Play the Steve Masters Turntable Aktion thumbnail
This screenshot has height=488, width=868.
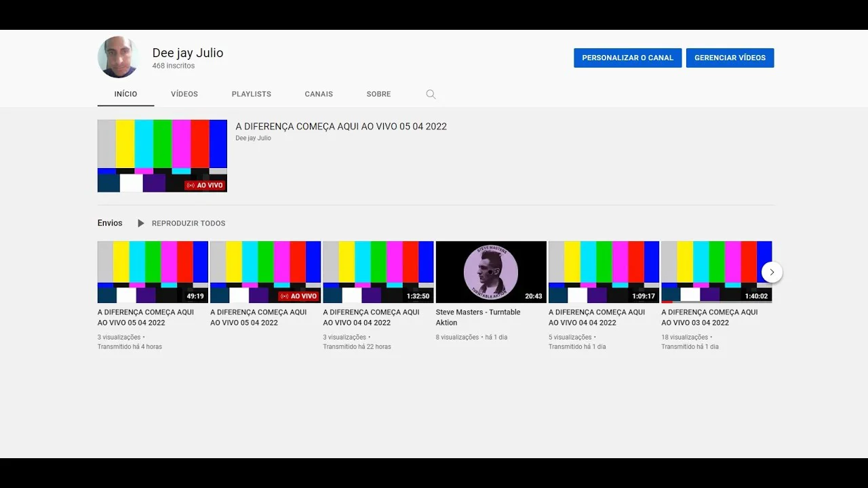click(491, 272)
